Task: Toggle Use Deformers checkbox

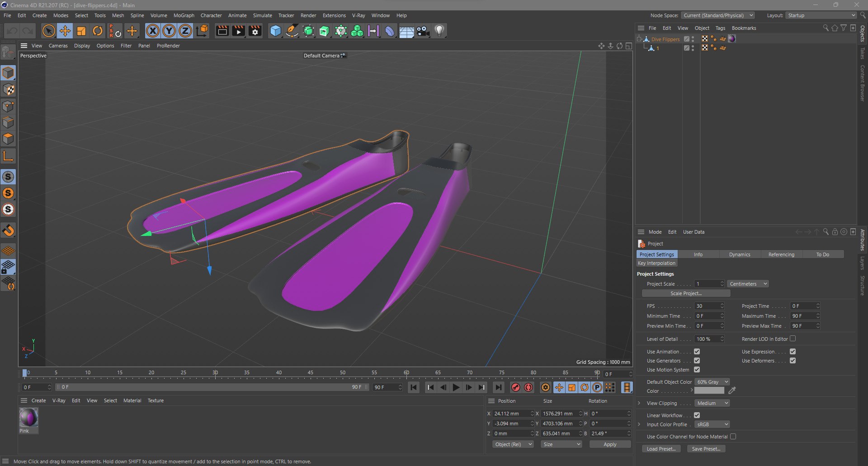Action: click(793, 361)
